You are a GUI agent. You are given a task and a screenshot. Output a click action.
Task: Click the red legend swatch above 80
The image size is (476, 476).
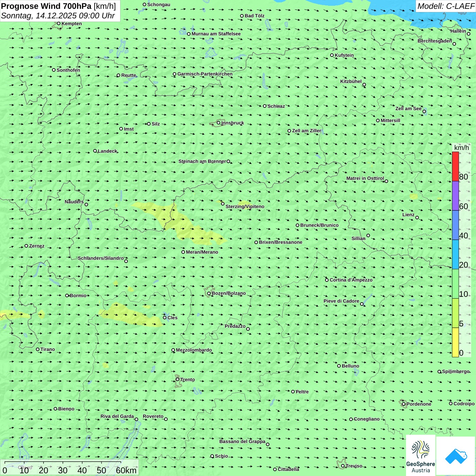point(455,166)
